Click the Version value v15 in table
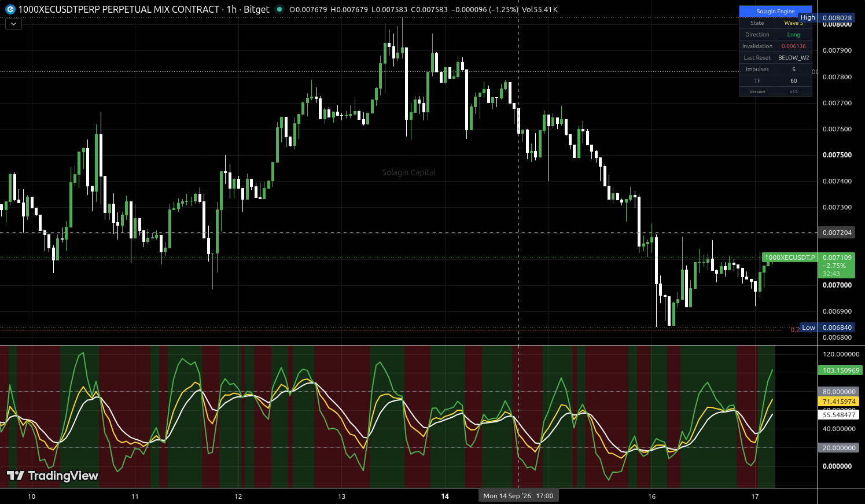 coord(794,92)
